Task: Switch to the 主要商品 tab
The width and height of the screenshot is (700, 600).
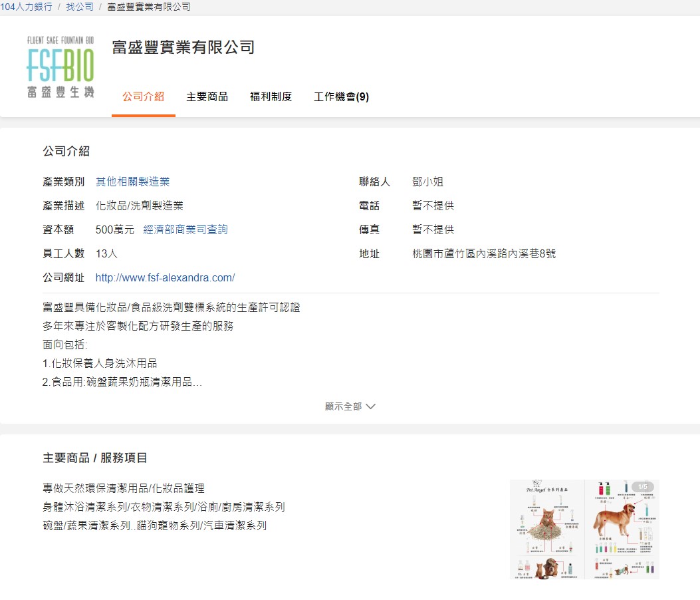Action: click(207, 96)
